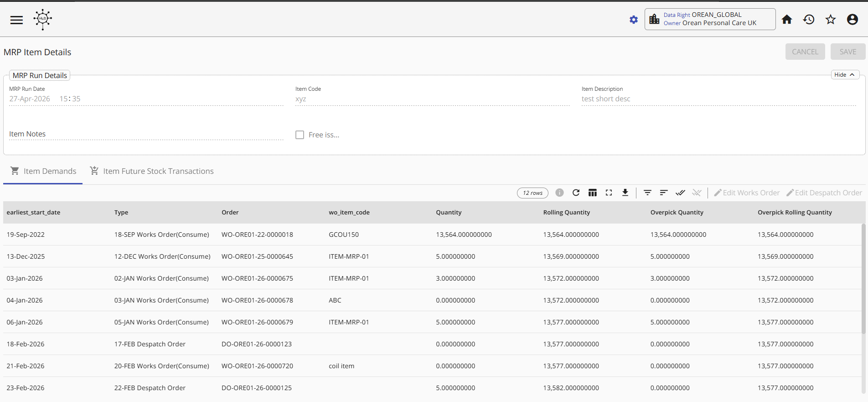Show grid info icon
The width and height of the screenshot is (868, 402).
tap(559, 193)
